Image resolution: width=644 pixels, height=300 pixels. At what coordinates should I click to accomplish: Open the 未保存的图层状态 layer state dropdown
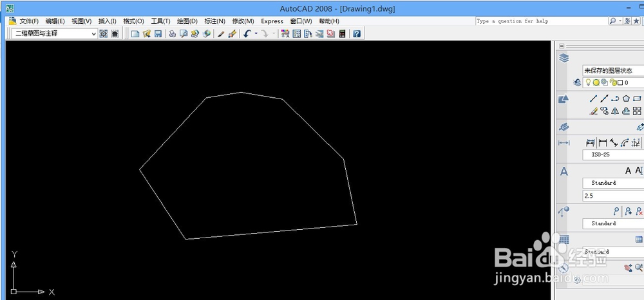pyautogui.click(x=613, y=71)
